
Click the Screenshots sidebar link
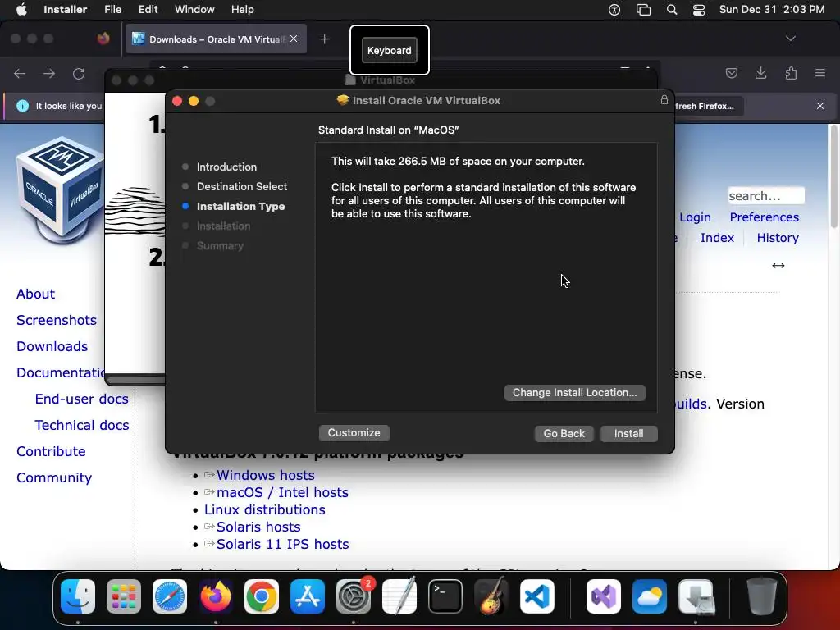tap(57, 321)
